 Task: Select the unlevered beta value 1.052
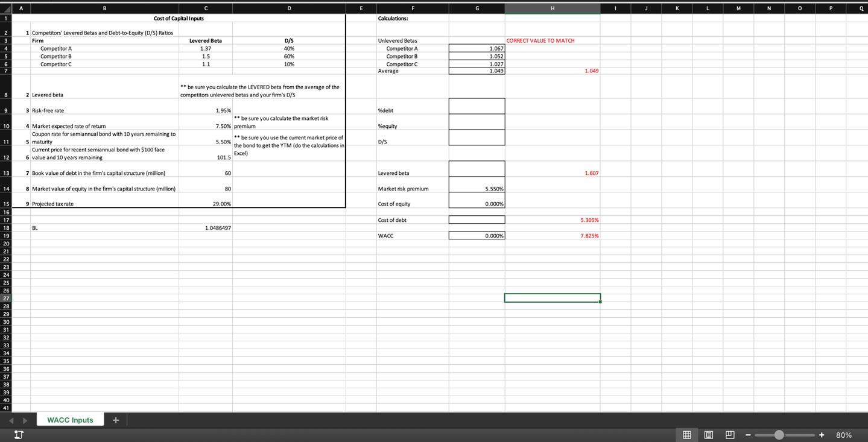point(477,56)
